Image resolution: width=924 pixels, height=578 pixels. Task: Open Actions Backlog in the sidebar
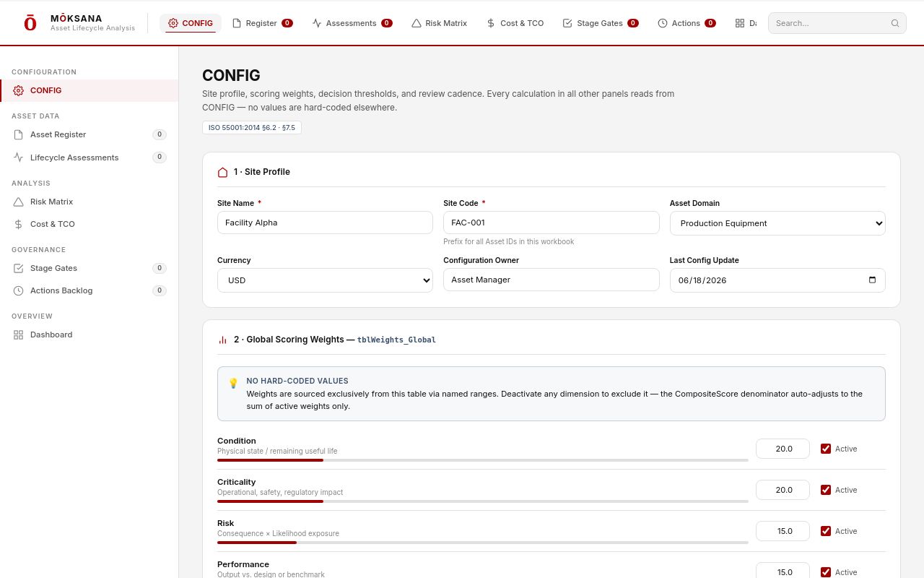90,290
